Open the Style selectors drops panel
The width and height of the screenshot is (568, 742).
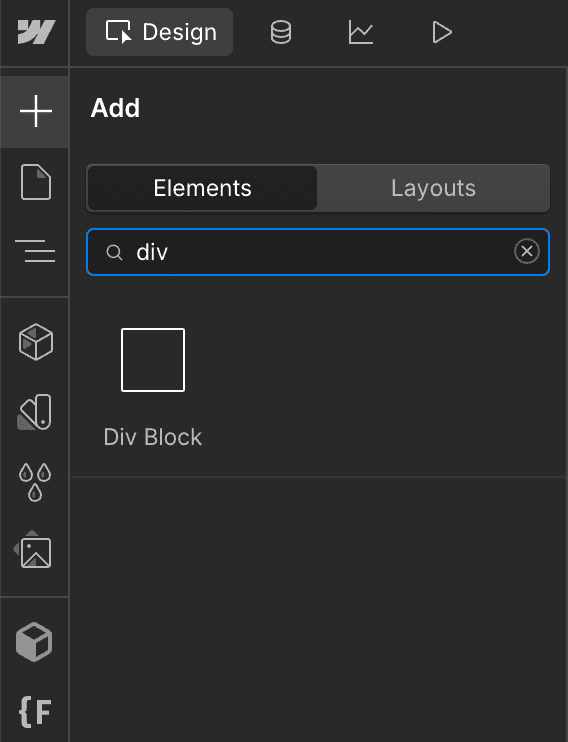[x=36, y=482]
